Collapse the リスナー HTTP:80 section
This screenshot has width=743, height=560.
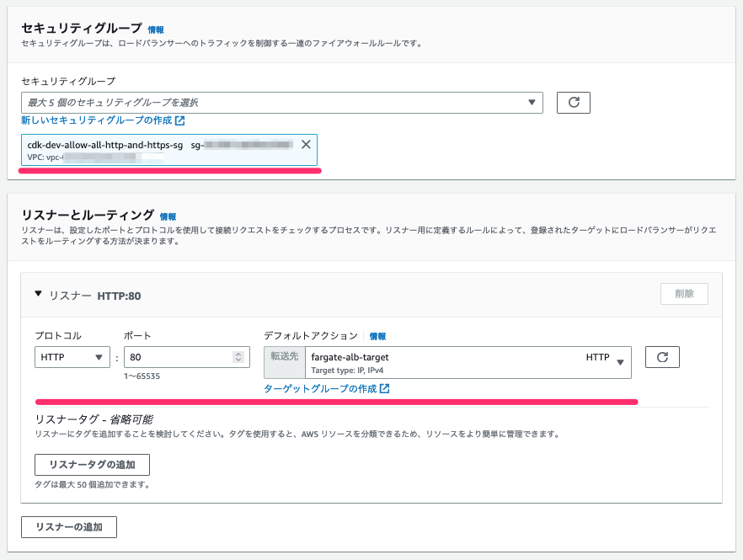pos(39,294)
